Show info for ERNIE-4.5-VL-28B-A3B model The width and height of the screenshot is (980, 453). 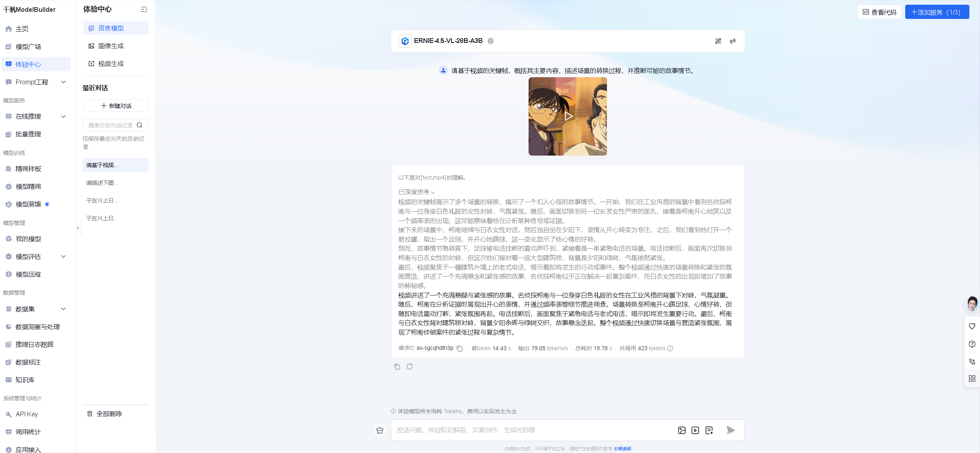(491, 41)
